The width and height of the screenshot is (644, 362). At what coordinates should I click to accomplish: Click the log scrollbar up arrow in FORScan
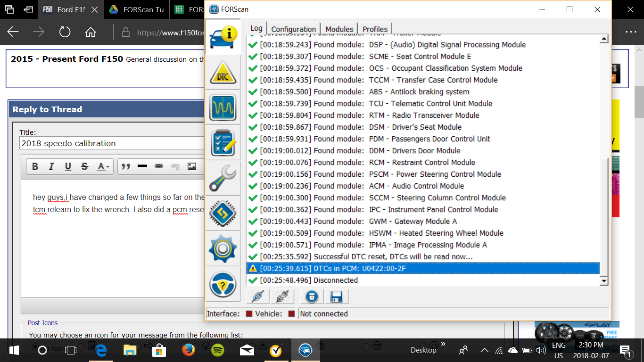[604, 39]
